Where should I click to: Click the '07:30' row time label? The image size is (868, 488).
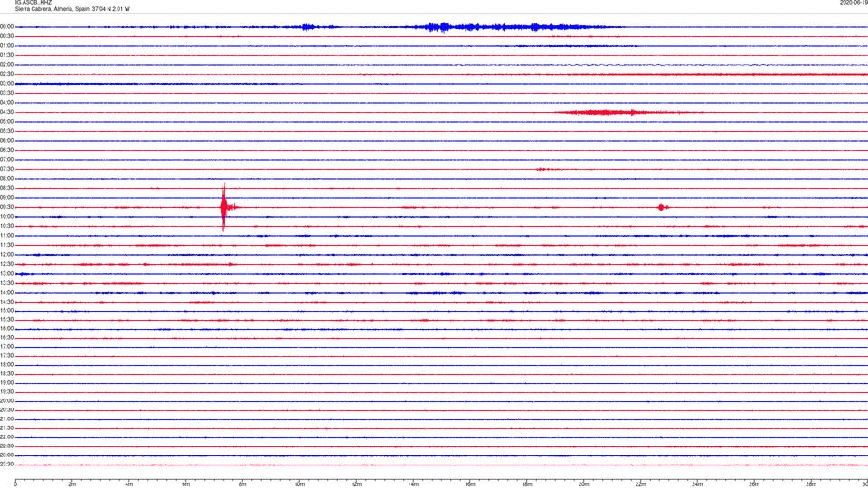click(x=6, y=169)
